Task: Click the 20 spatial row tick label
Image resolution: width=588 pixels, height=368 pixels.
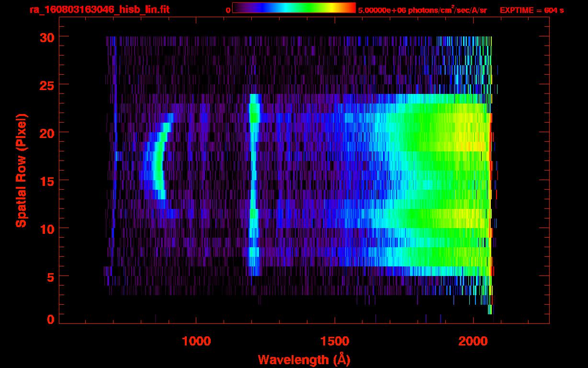Action: click(46, 133)
